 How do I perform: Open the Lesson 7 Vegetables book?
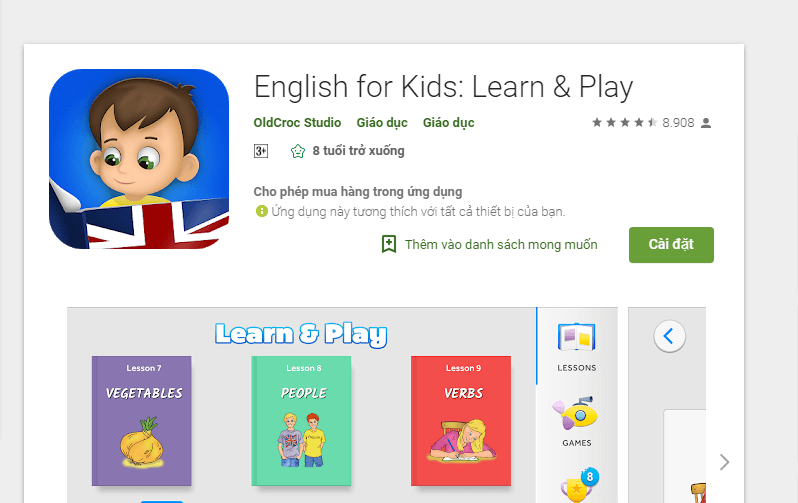[141, 421]
